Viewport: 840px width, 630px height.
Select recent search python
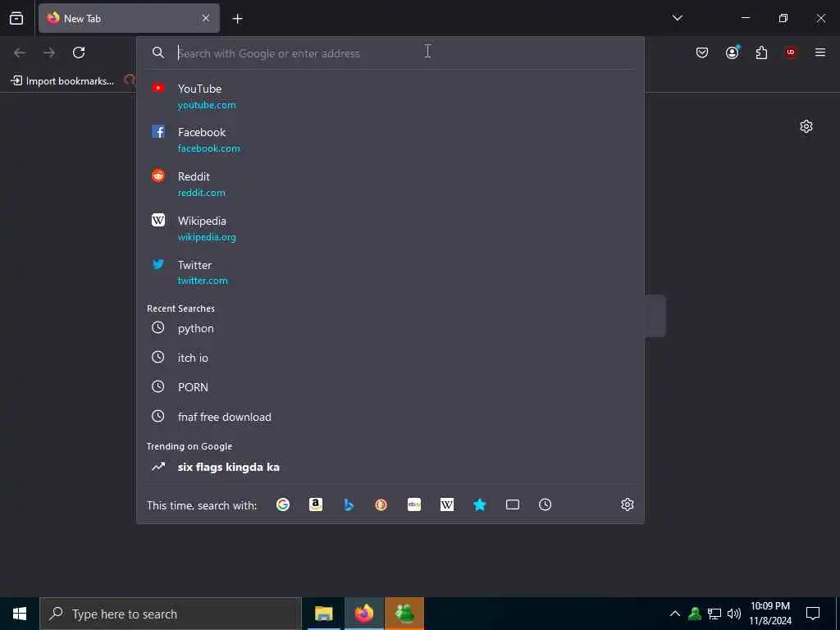tap(390, 328)
